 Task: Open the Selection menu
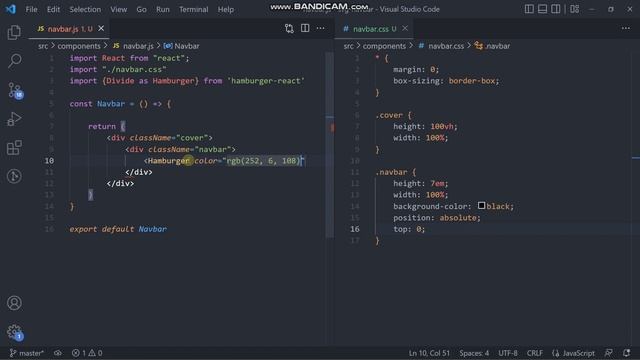pos(85,9)
